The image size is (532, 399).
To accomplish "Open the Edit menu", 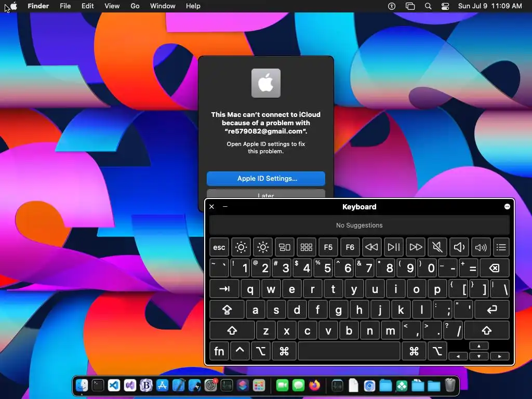I will [87, 6].
